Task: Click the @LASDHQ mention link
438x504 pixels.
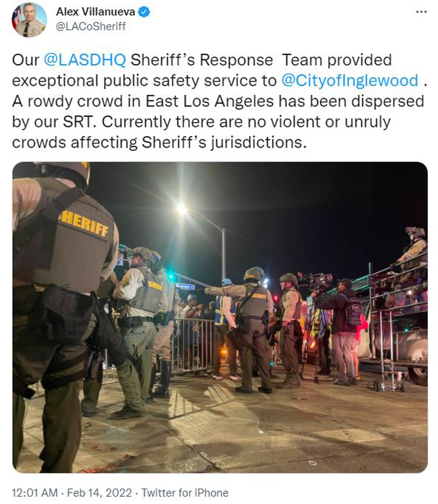Action: (84, 60)
